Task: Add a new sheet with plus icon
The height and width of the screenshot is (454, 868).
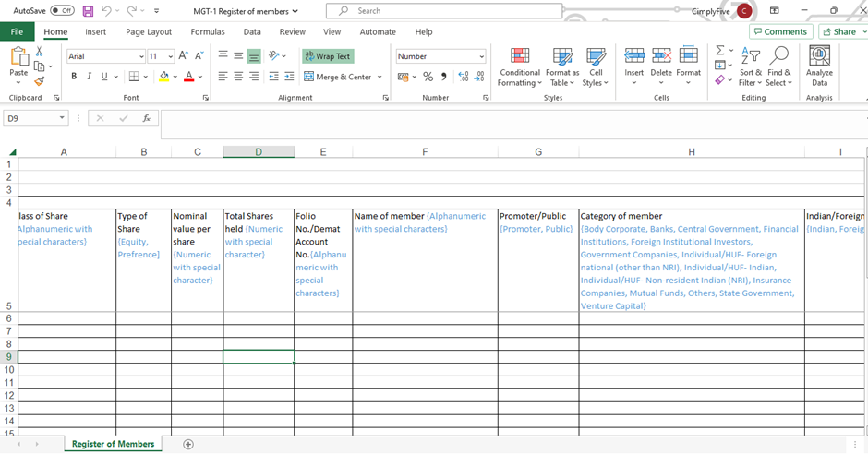Action: (188, 444)
